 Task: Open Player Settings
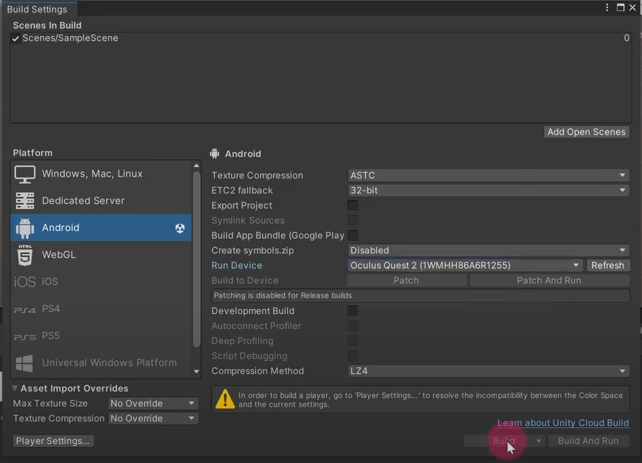tap(53, 441)
